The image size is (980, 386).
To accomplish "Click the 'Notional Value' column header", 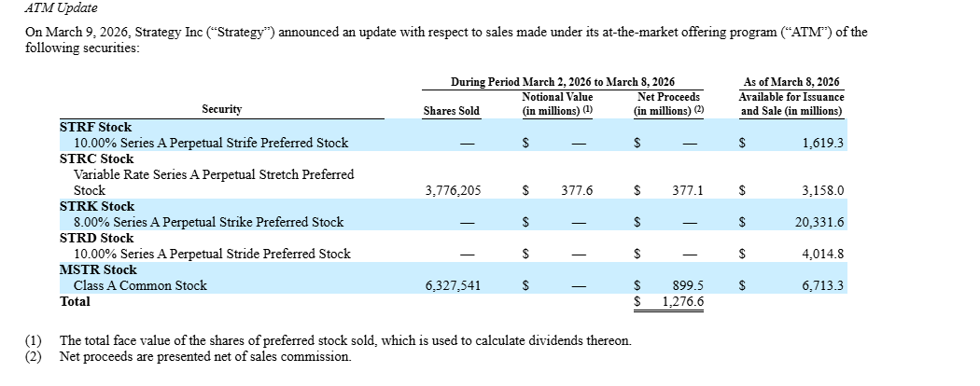I will pyautogui.click(x=557, y=97).
